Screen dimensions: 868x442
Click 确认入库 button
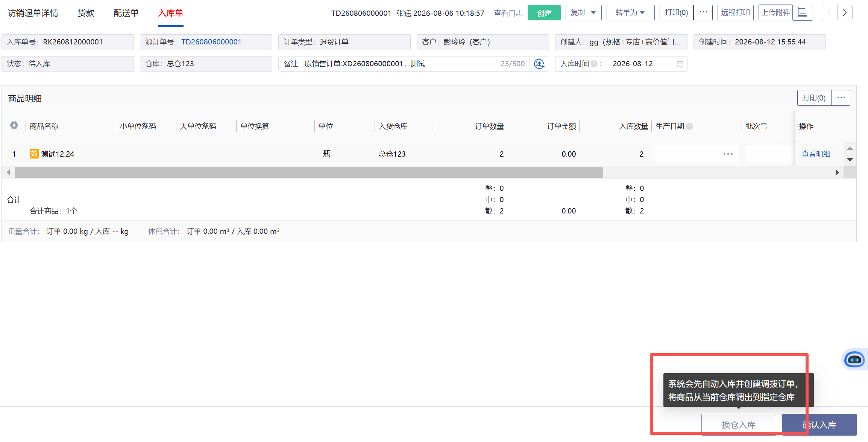819,425
